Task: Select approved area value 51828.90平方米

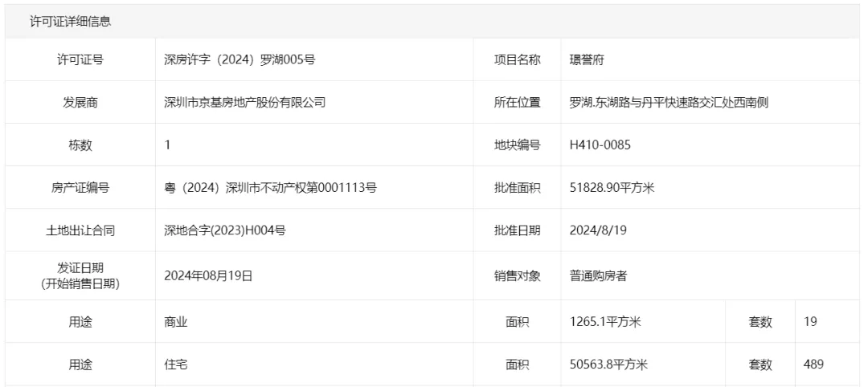Action: (612, 188)
